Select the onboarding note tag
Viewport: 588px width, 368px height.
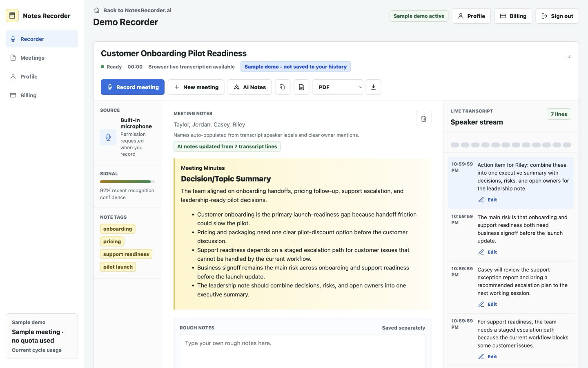tap(118, 229)
